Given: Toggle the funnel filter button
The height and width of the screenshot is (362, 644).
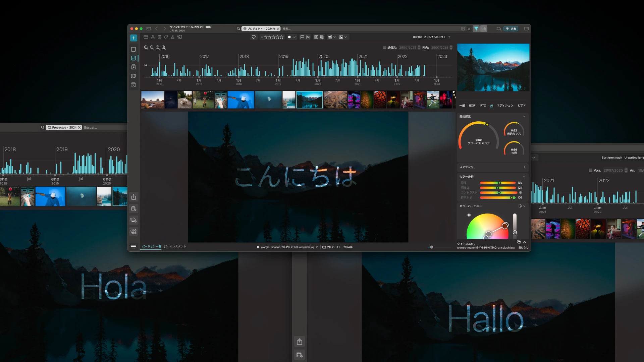Looking at the screenshot, I should pos(476,29).
